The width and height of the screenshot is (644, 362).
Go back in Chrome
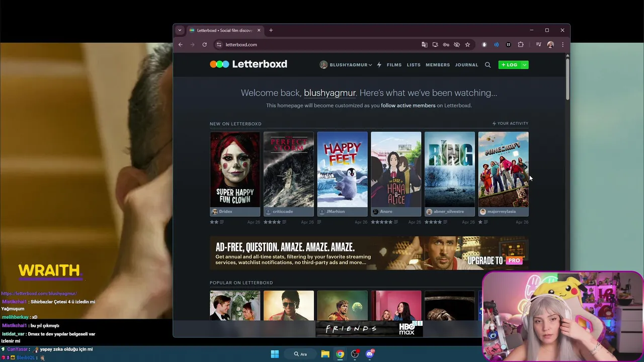pyautogui.click(x=181, y=45)
